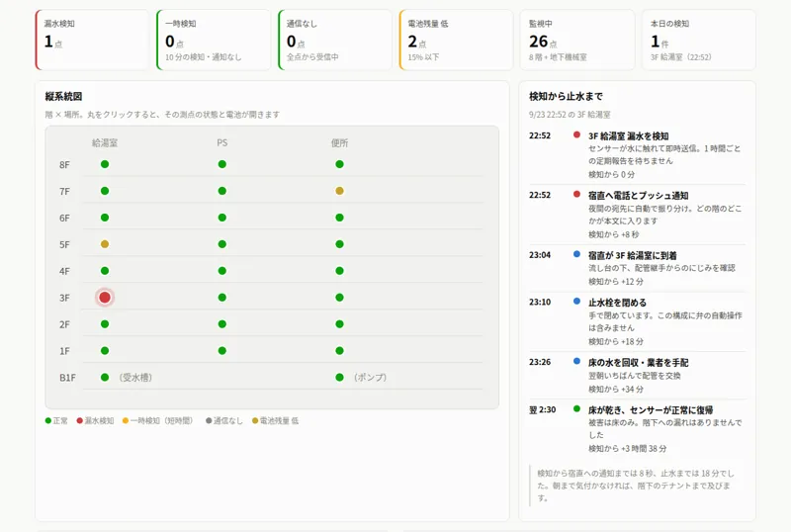Screen dimensions: 791x532
Task: Select the 23:26 床の水を回収・業者を手配 event
Action: (x=637, y=375)
